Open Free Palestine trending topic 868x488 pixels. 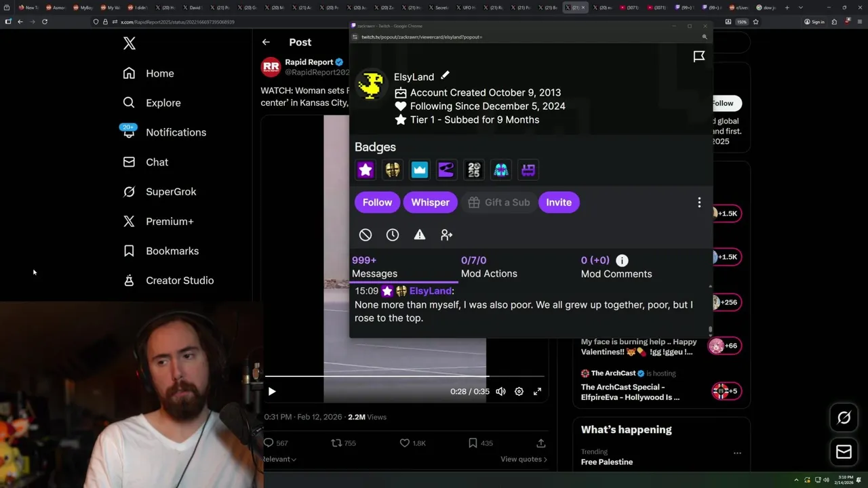click(607, 462)
